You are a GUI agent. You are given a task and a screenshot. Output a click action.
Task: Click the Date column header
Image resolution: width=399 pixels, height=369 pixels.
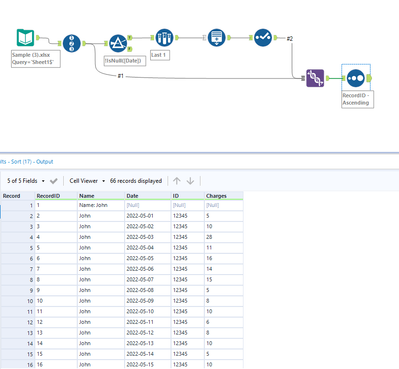(148, 196)
